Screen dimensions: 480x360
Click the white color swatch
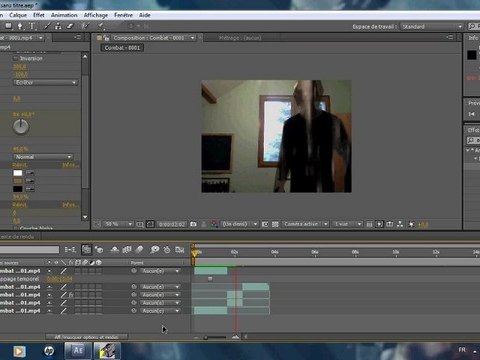coord(18,173)
